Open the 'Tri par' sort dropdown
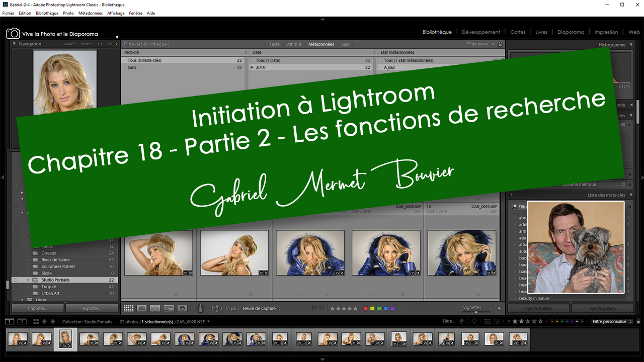The image size is (644, 362). coord(261,308)
